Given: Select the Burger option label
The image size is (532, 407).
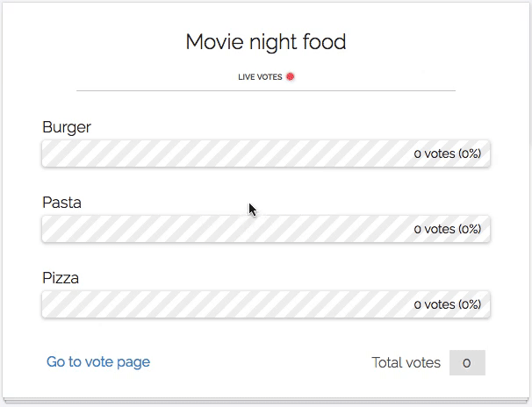Looking at the screenshot, I should 67,127.
